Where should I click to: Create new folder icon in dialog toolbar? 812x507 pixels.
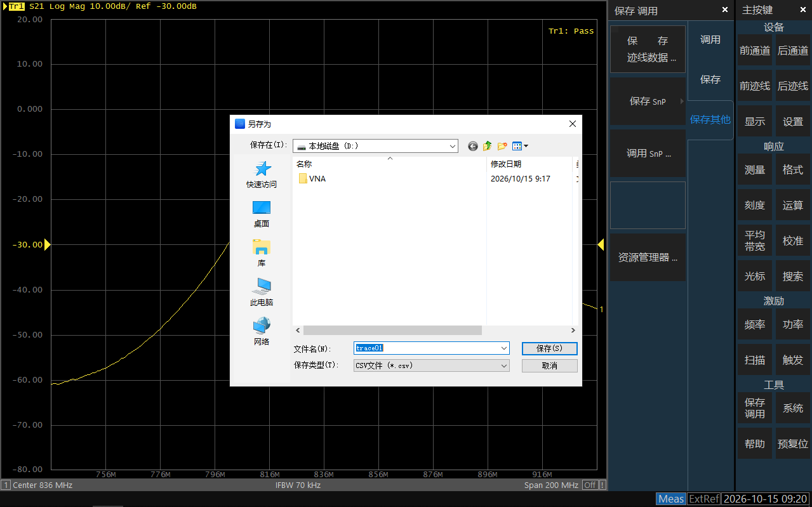(x=502, y=146)
